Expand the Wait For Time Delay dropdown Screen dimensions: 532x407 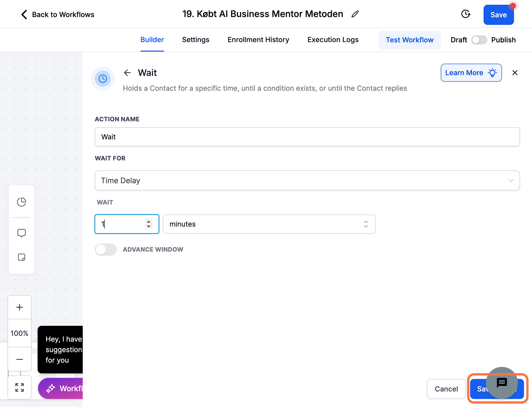[307, 180]
